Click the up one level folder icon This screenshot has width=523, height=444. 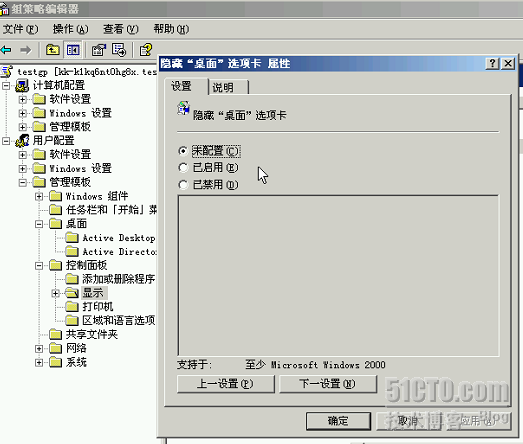point(52,50)
